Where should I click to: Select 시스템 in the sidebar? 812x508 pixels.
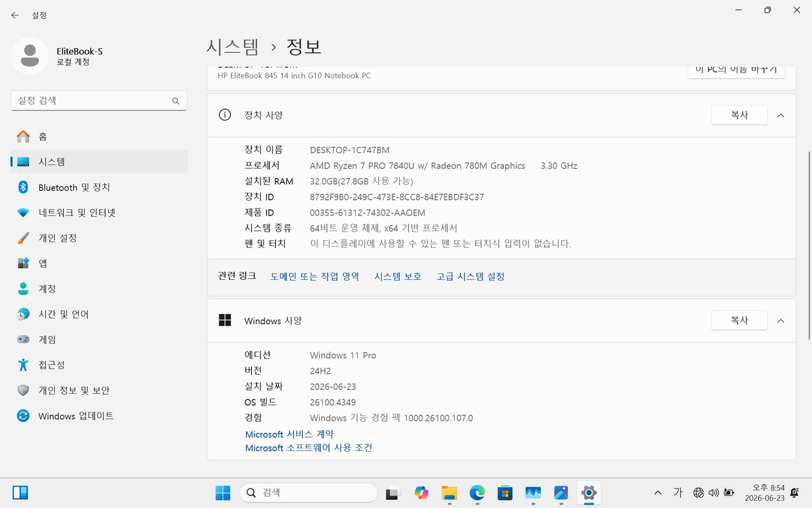pyautogui.click(x=99, y=162)
